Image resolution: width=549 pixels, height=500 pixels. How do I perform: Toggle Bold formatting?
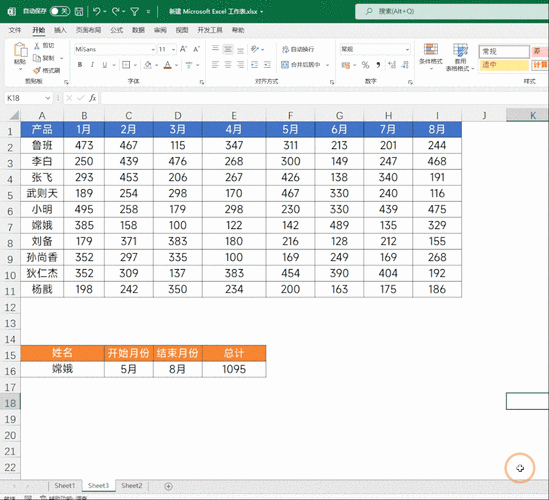pyautogui.click(x=80, y=65)
